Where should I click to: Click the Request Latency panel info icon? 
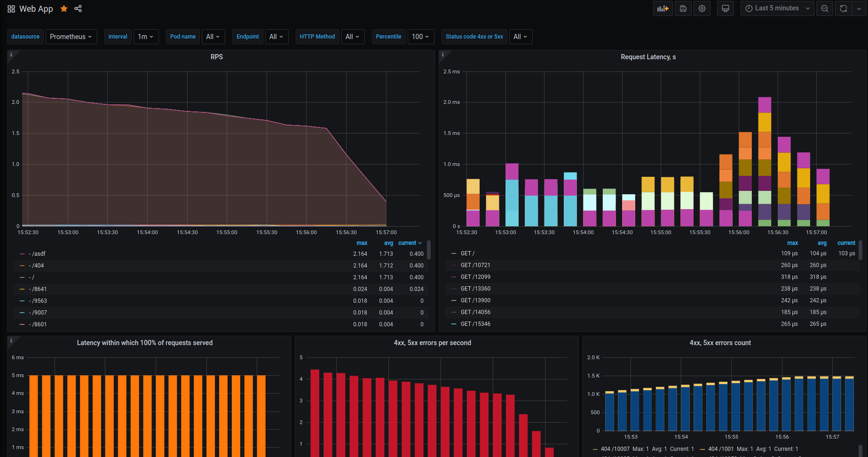click(443, 55)
